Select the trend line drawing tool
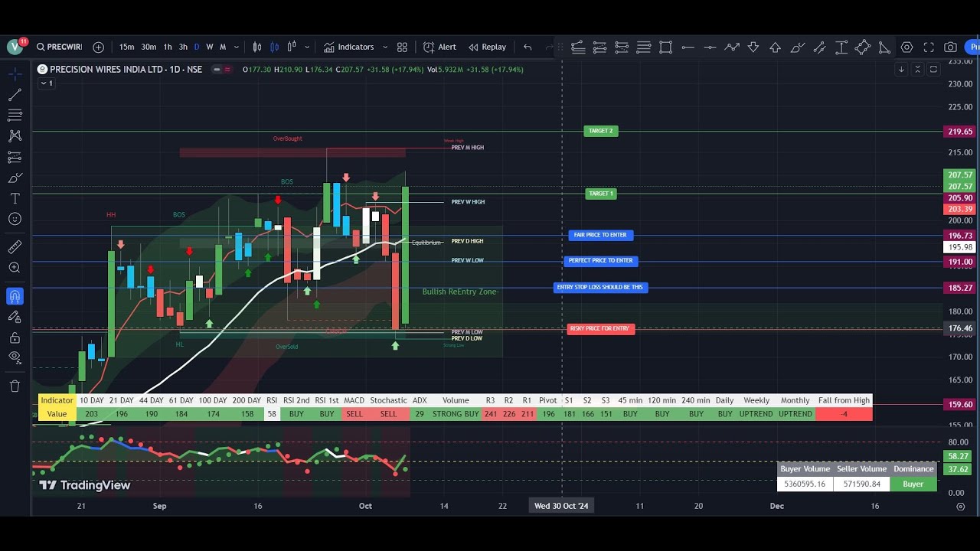 tap(15, 95)
